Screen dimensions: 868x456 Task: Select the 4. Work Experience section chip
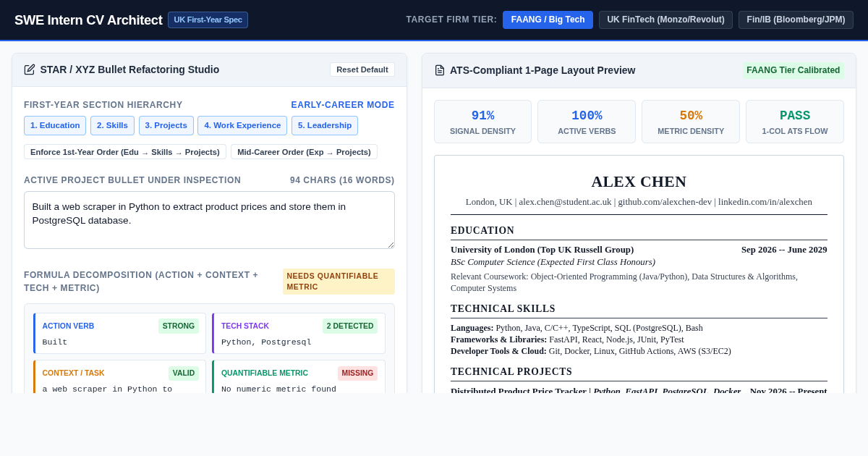(242, 125)
